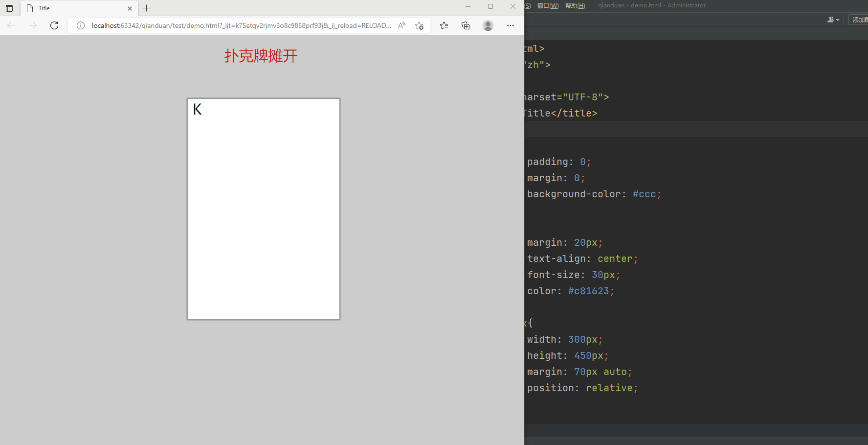Open a new browser tab

click(146, 8)
